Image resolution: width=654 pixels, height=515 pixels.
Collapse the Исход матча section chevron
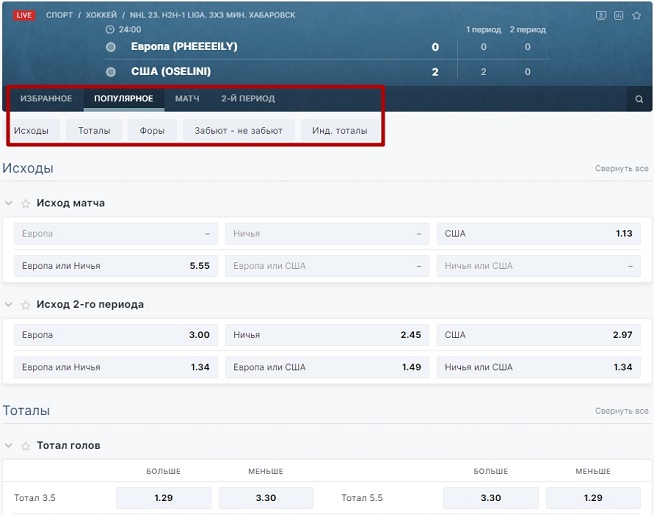pos(9,203)
